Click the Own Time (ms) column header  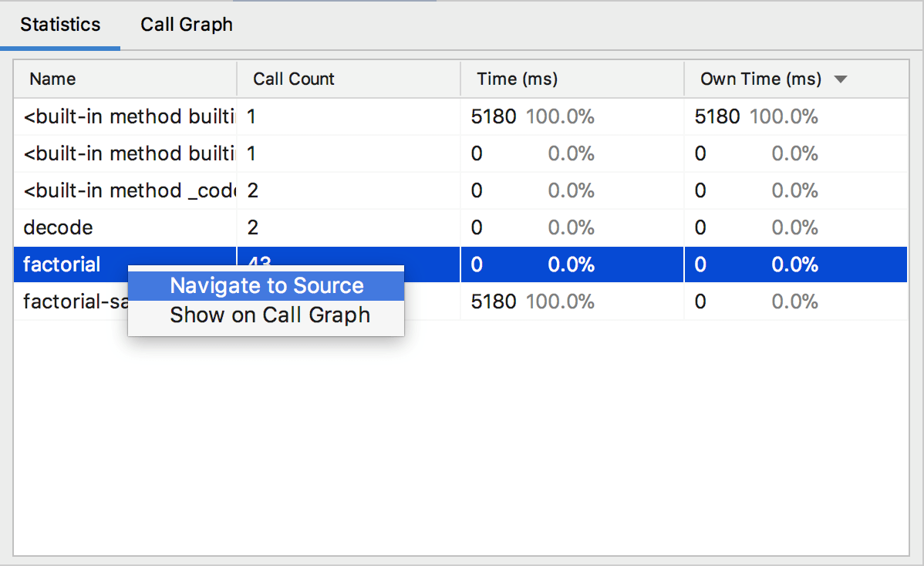[760, 79]
